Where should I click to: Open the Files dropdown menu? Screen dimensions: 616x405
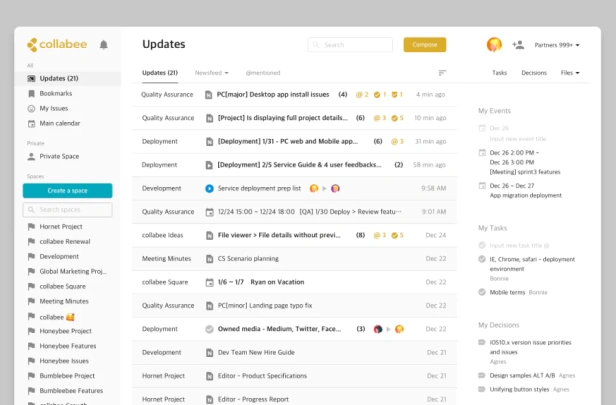coord(570,73)
